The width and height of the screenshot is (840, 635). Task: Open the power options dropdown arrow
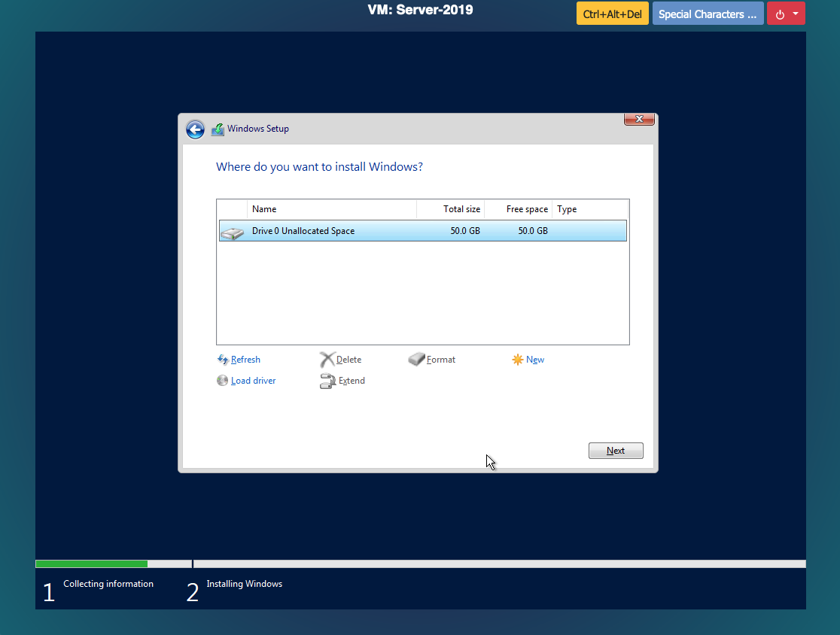coord(796,14)
